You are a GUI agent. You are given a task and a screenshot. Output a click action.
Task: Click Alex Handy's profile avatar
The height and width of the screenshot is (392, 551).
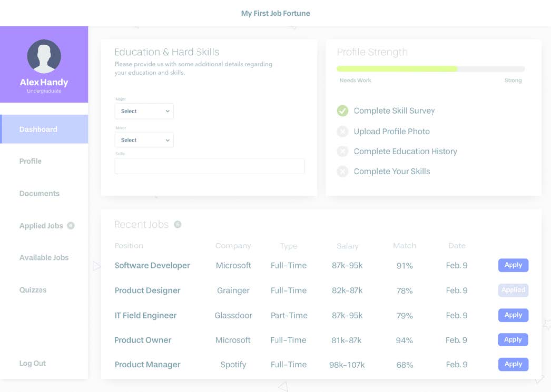(x=44, y=56)
